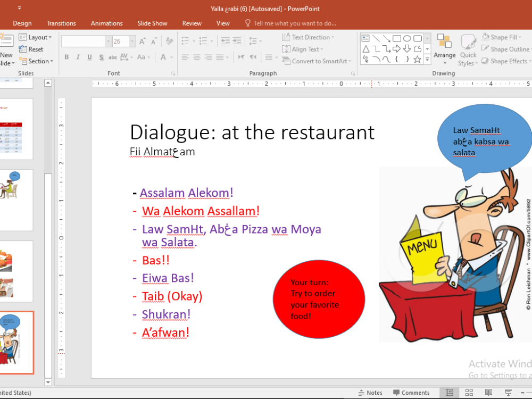Switch to the View tab
The height and width of the screenshot is (399, 532).
pyautogui.click(x=223, y=23)
